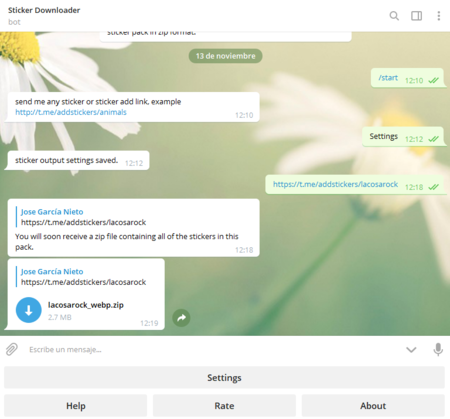Click the paperclip attach file icon
The width and height of the screenshot is (450, 419).
pos(12,349)
